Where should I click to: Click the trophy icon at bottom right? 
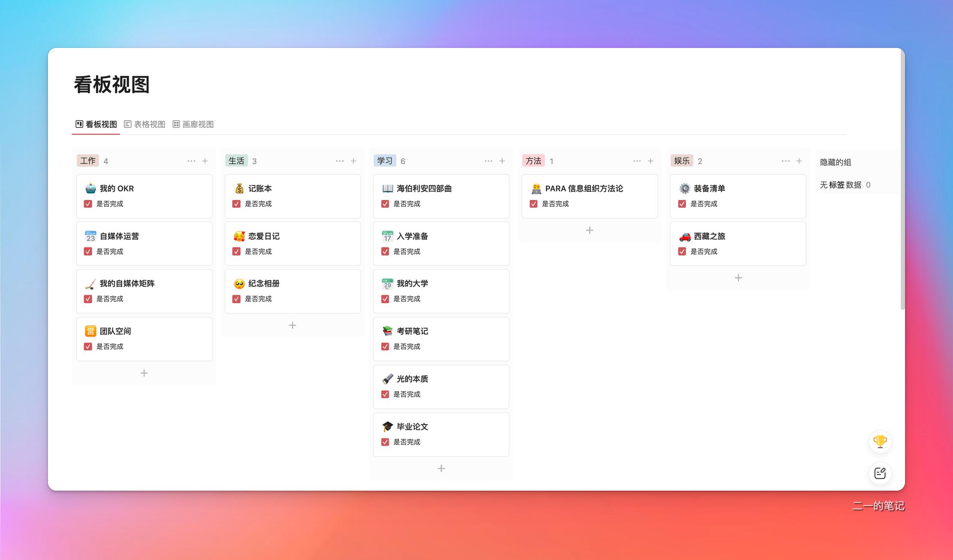pos(880,441)
